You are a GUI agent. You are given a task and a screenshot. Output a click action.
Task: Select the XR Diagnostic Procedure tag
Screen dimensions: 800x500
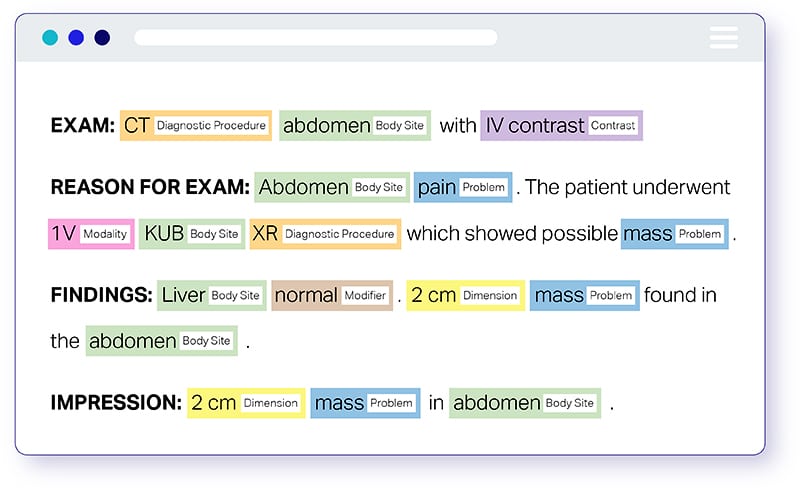coord(325,234)
